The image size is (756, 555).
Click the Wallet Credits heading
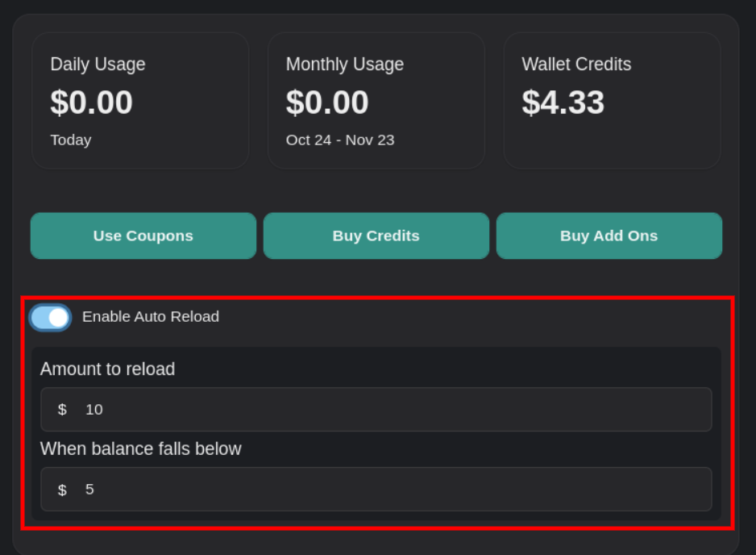[576, 65]
